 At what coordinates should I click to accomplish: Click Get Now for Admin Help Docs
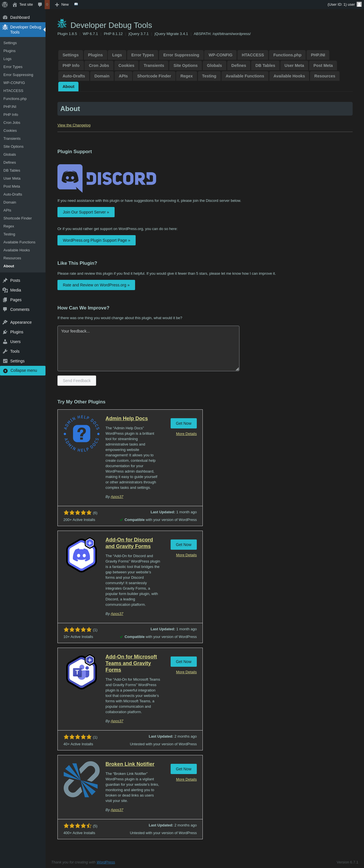pyautogui.click(x=183, y=423)
